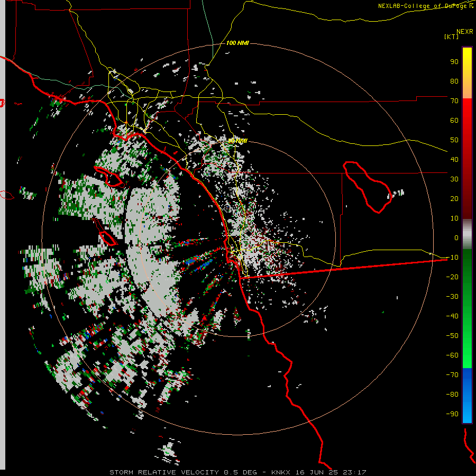Click the 10 value on the velocity scale

click(x=454, y=218)
